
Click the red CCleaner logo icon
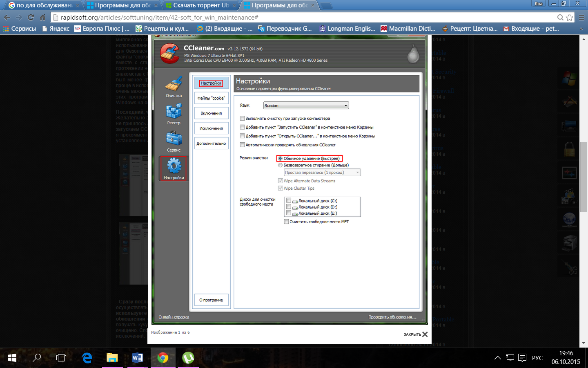tap(169, 54)
